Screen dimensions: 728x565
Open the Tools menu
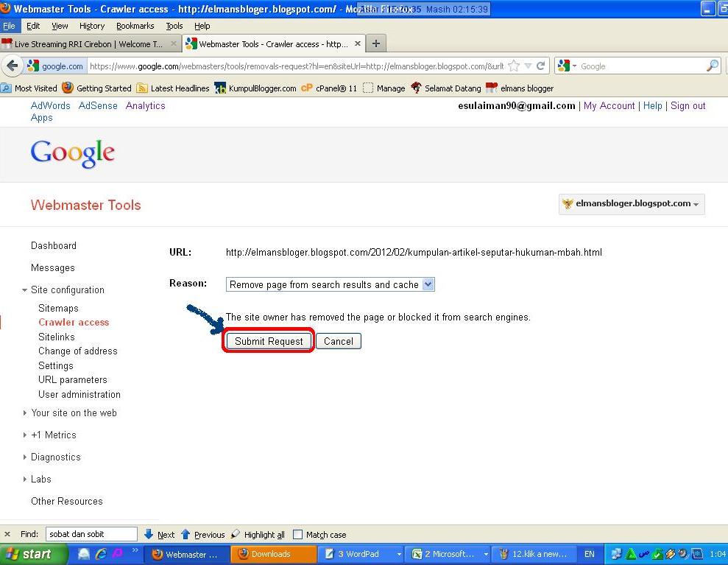coord(174,26)
